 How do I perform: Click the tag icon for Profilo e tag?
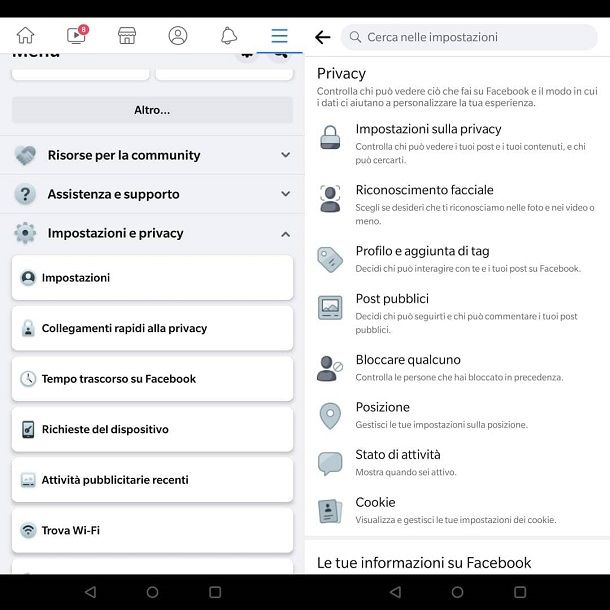330,259
